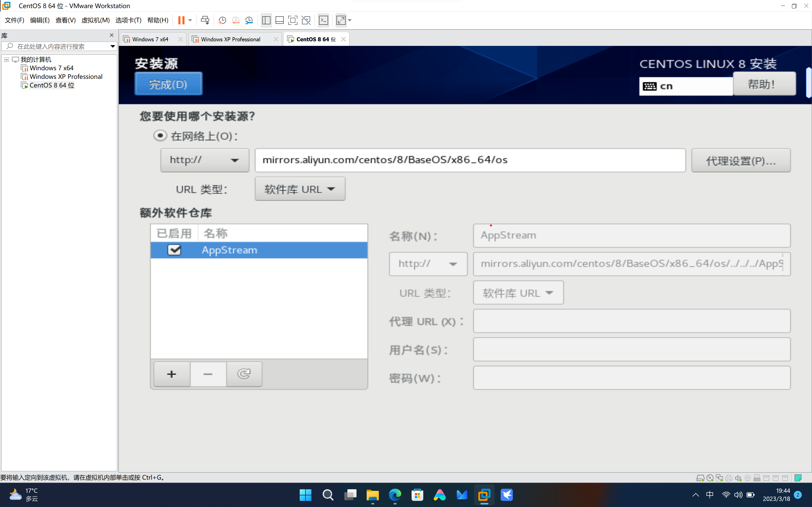Click the install source URL text field
This screenshot has height=507, width=812.
(x=470, y=160)
